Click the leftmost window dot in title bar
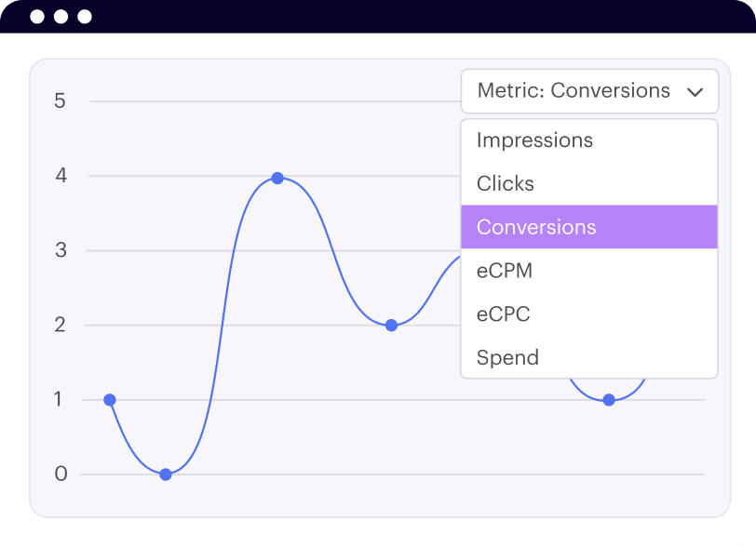This screenshot has width=756, height=547. click(x=36, y=17)
